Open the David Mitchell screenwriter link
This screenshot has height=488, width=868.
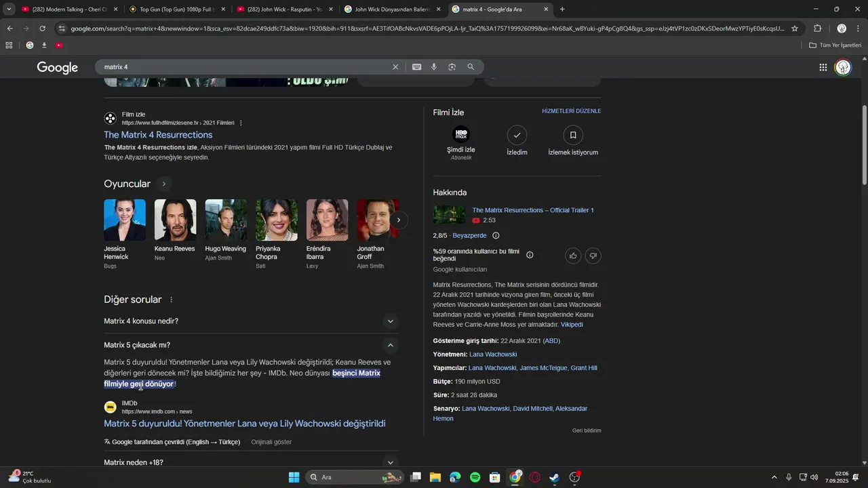click(x=532, y=409)
